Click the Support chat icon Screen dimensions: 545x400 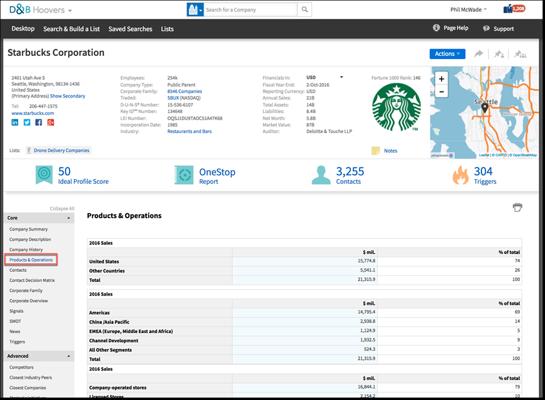point(486,28)
